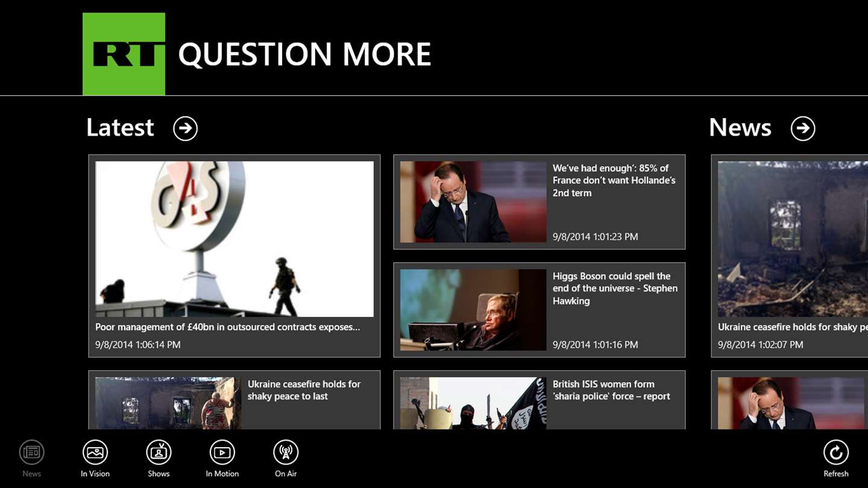Viewport: 868px width, 488px height.
Task: Open the Shows section icon
Action: click(159, 452)
